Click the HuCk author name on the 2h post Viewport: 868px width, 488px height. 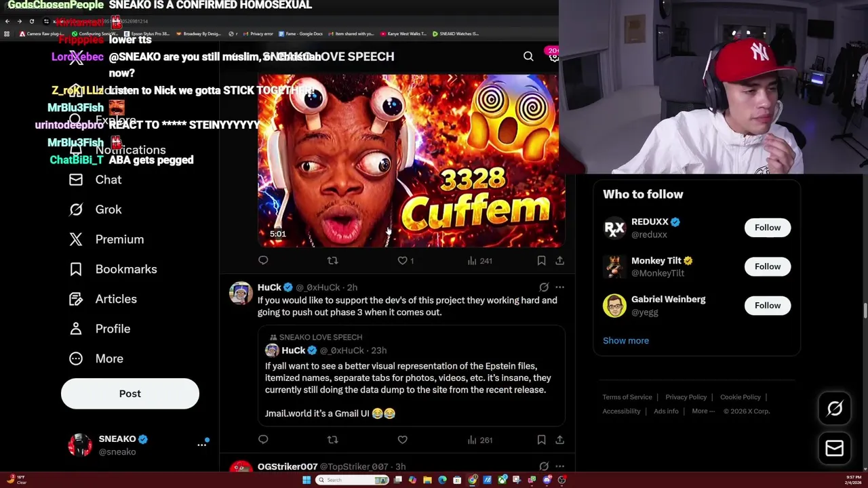pos(269,287)
